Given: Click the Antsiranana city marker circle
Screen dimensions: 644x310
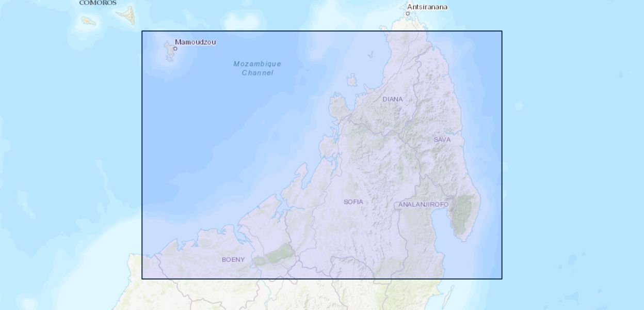Looking at the screenshot, I should coord(408,13).
